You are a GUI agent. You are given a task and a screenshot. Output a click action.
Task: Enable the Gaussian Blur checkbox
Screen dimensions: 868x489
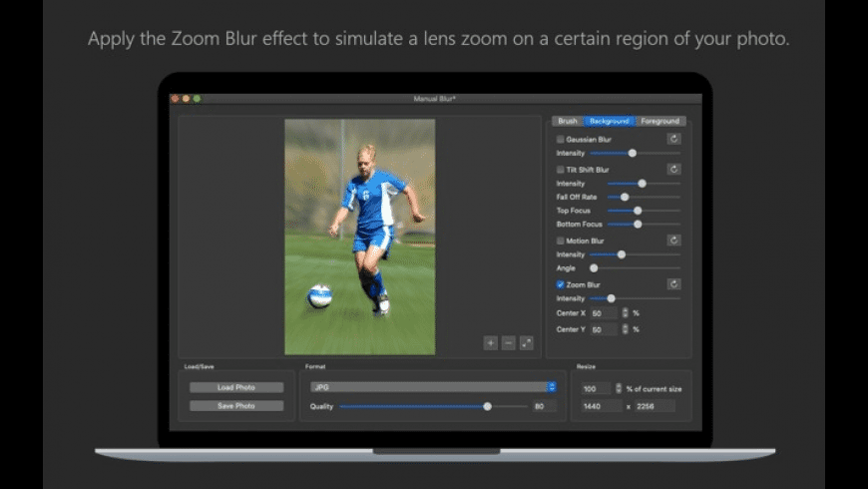click(x=561, y=139)
